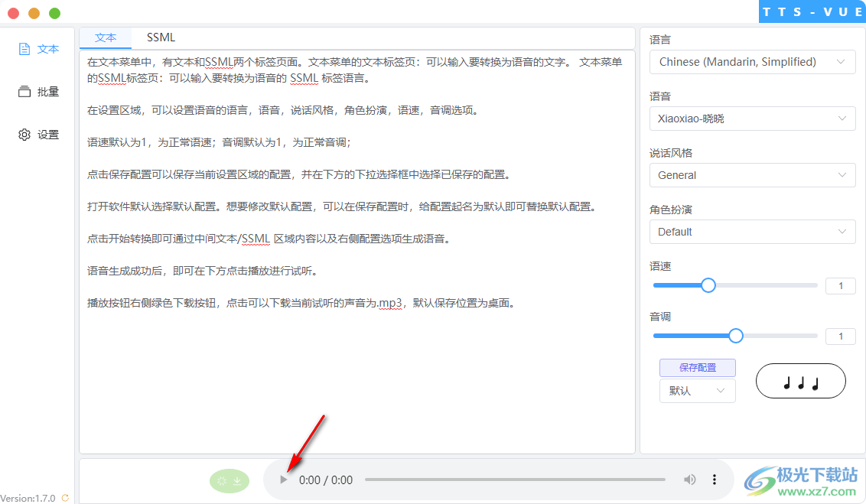Click the refresh icon next to Version:1.7.0
866x504 pixels.
[x=64, y=496]
